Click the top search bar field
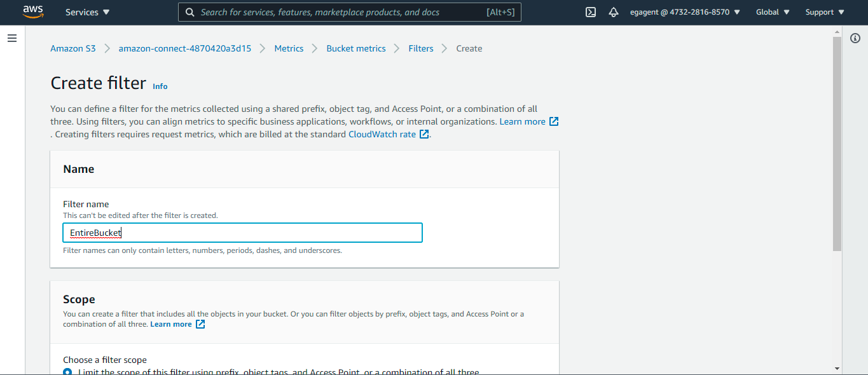Screen dimensions: 868x375 [350, 12]
